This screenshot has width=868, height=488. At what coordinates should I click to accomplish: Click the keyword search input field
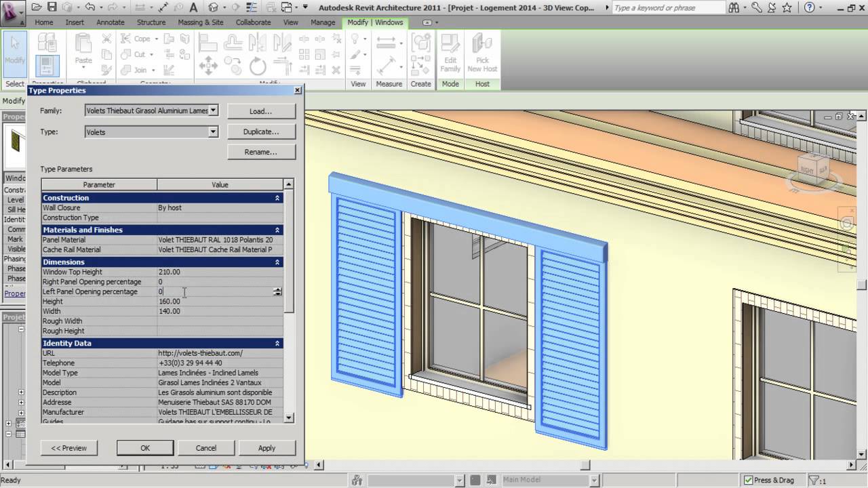[669, 7]
